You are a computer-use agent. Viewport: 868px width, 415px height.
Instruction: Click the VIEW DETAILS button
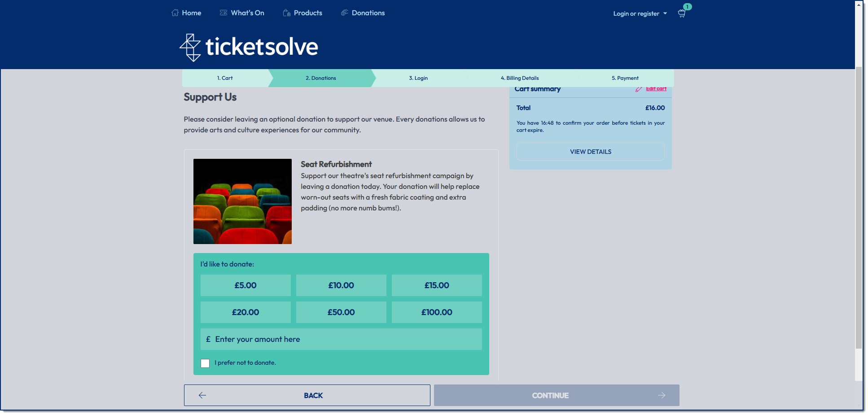(591, 152)
